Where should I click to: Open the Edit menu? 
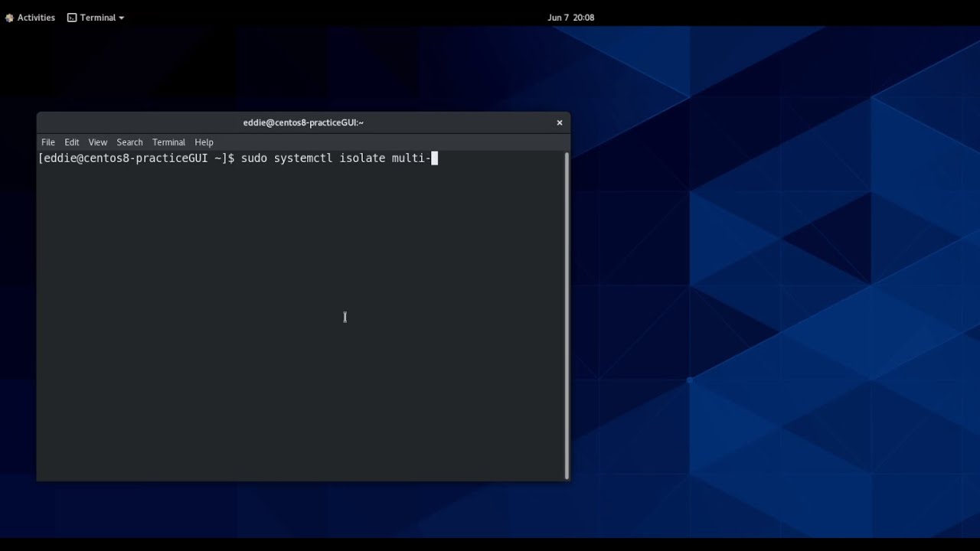click(x=72, y=142)
